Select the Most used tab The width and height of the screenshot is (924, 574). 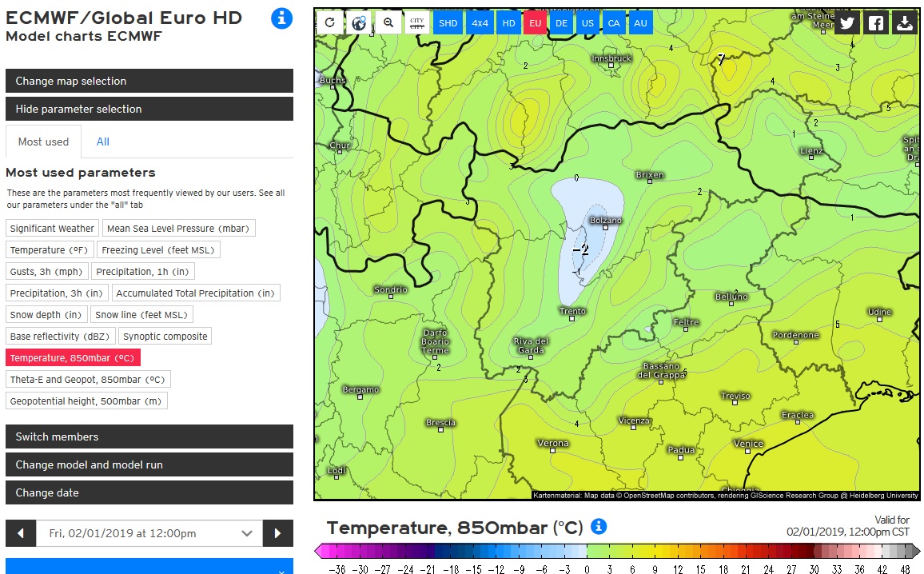[x=44, y=142]
